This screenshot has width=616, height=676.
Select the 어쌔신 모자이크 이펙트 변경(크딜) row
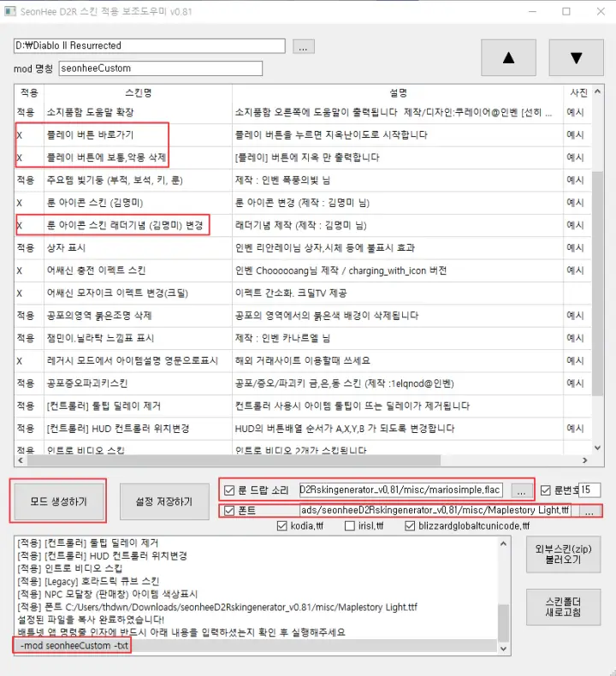click(x=303, y=294)
